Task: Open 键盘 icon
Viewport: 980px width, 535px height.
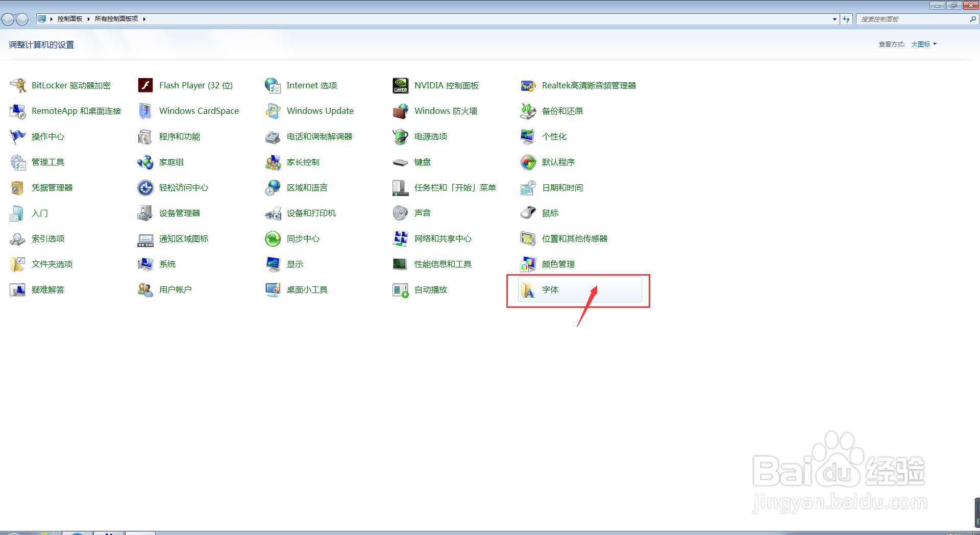Action: click(x=401, y=162)
